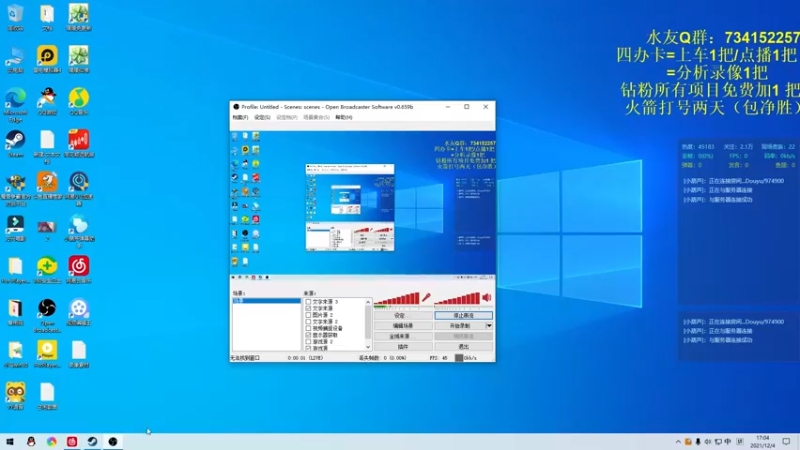Click the taskbar clock showing 17:04
The height and width of the screenshot is (450, 800).
pos(762,442)
